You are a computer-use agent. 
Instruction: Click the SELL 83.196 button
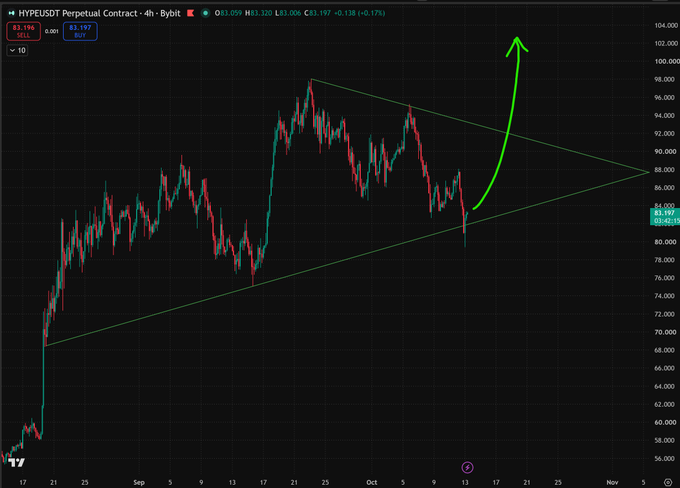click(x=23, y=31)
